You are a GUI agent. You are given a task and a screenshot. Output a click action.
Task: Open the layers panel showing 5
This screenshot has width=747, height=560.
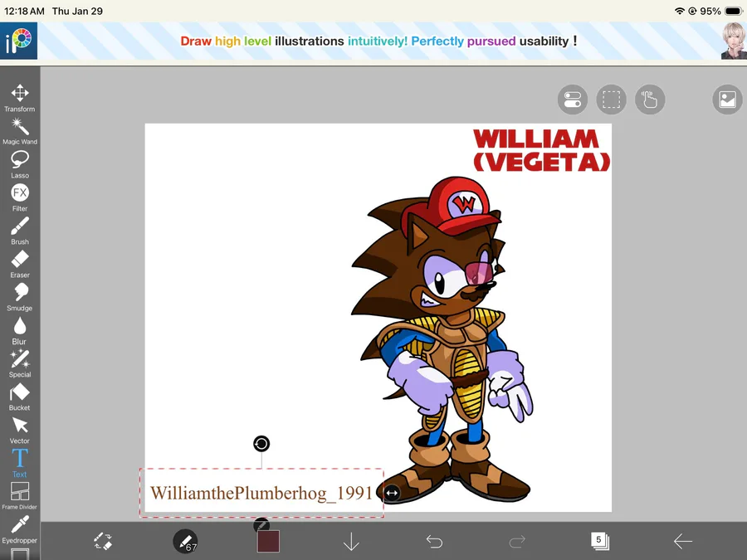click(x=600, y=541)
